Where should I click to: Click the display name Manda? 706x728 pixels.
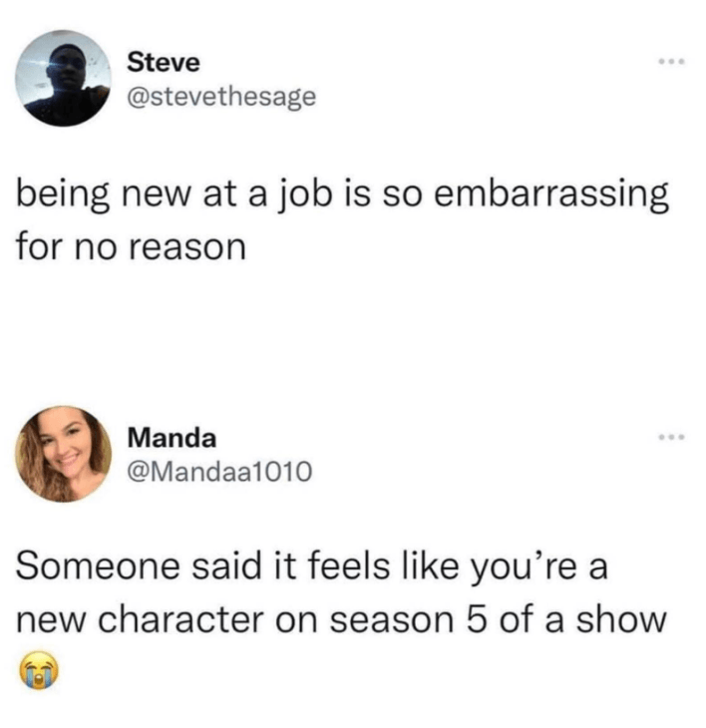tap(172, 438)
